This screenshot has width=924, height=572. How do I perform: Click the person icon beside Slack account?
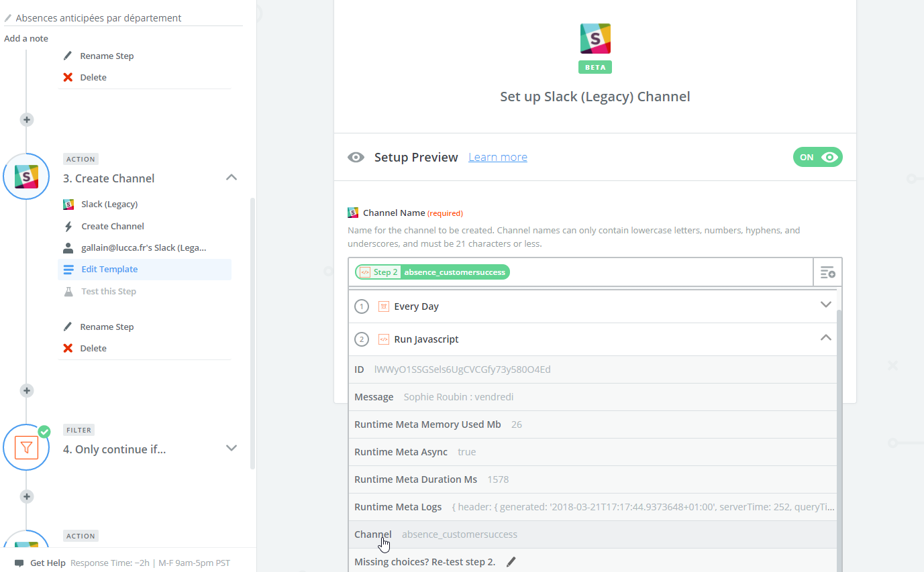[x=68, y=248]
